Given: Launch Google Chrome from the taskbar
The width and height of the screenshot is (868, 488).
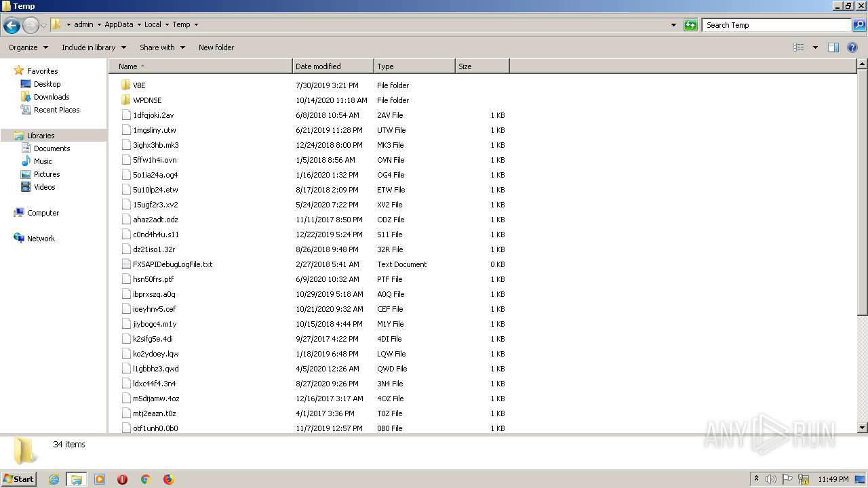Looking at the screenshot, I should pos(145,479).
